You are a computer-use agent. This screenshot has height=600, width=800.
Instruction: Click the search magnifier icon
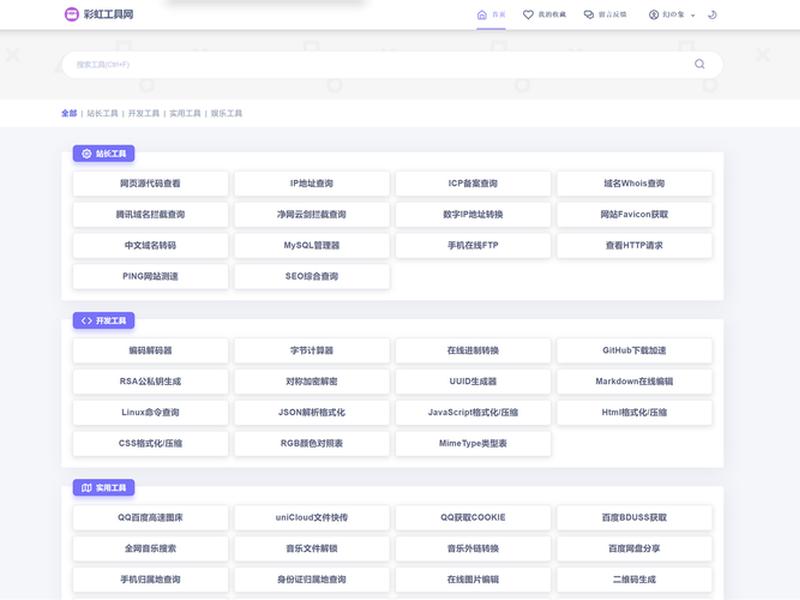(699, 64)
